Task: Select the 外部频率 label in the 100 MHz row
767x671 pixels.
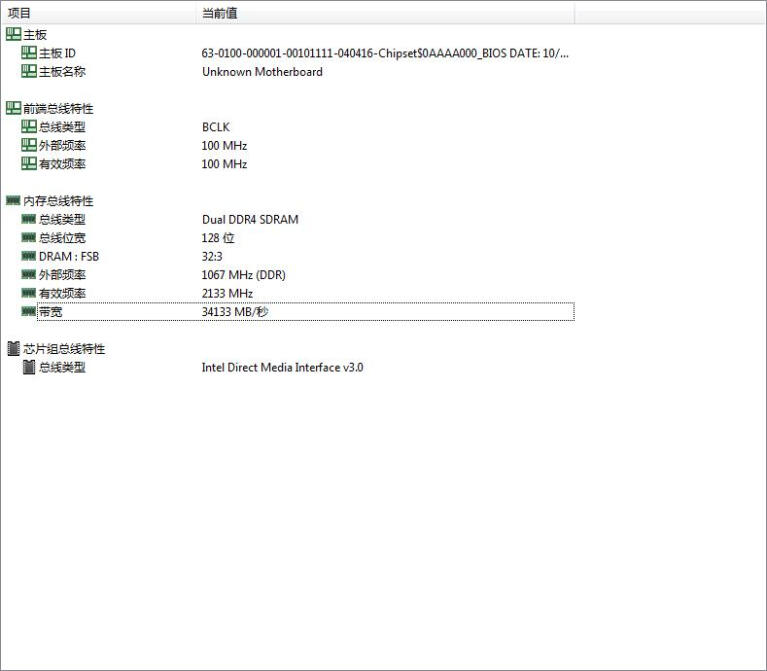Action: click(62, 146)
